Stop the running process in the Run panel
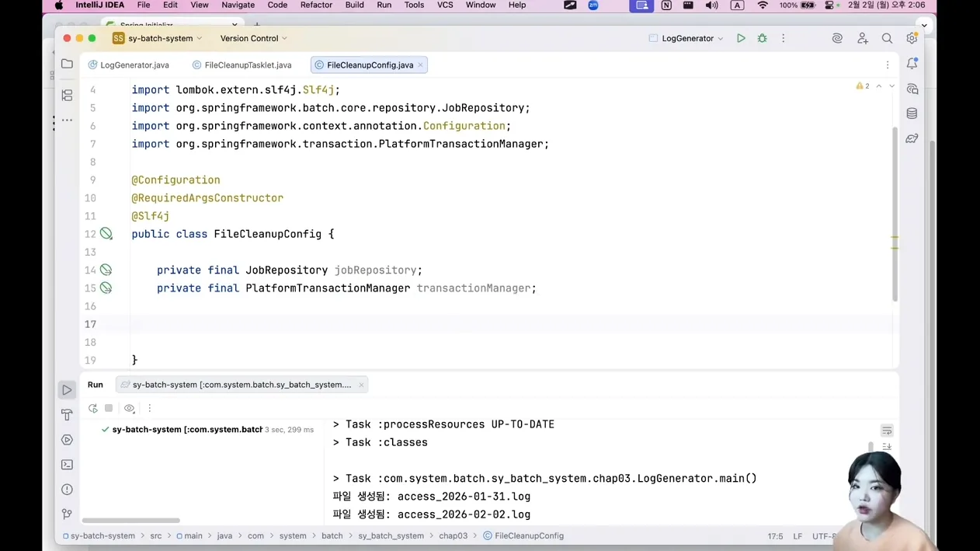Screen dimensions: 980x551 [109, 408]
